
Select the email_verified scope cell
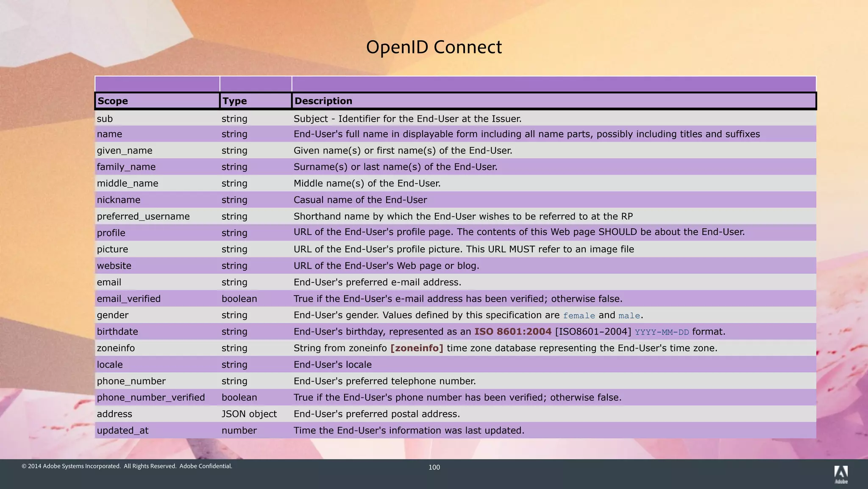[x=128, y=299]
